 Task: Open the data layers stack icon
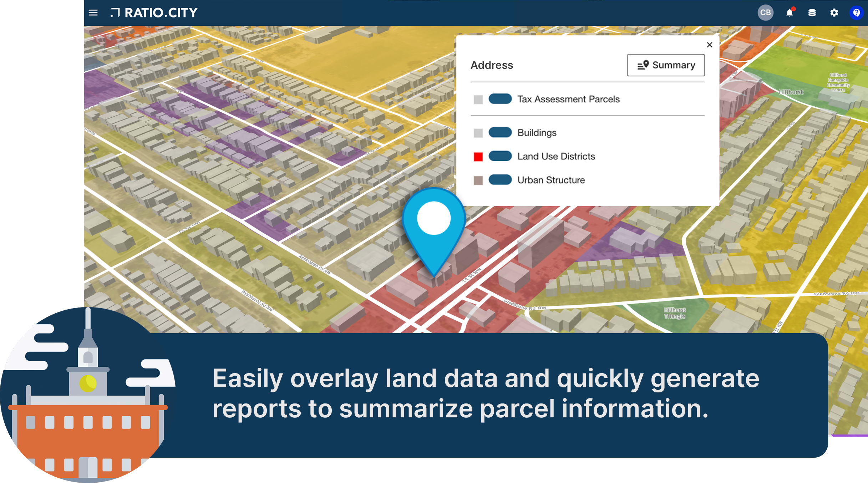(x=812, y=13)
